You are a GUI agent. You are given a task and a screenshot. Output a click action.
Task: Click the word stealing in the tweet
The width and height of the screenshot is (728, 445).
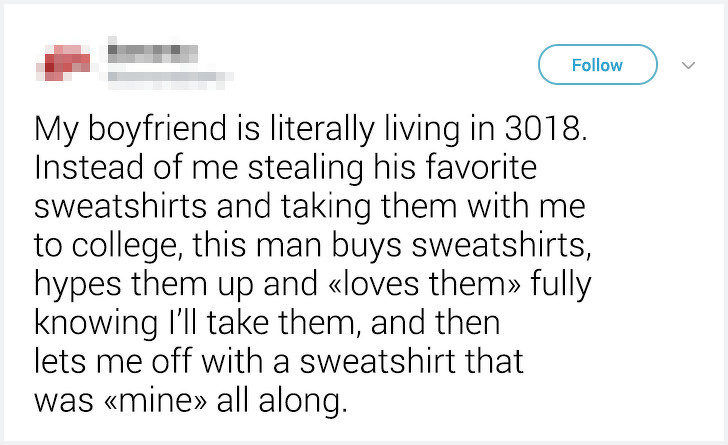click(x=306, y=168)
